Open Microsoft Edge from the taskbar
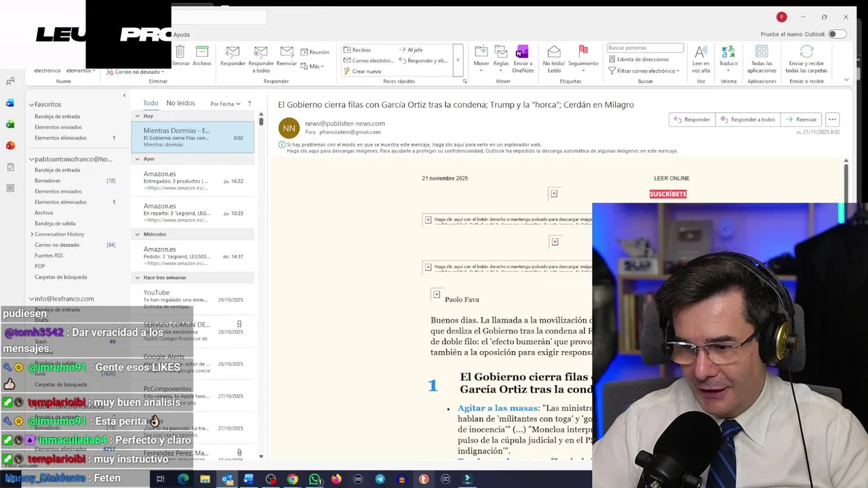Screen dimensions: 868x488 [183, 479]
